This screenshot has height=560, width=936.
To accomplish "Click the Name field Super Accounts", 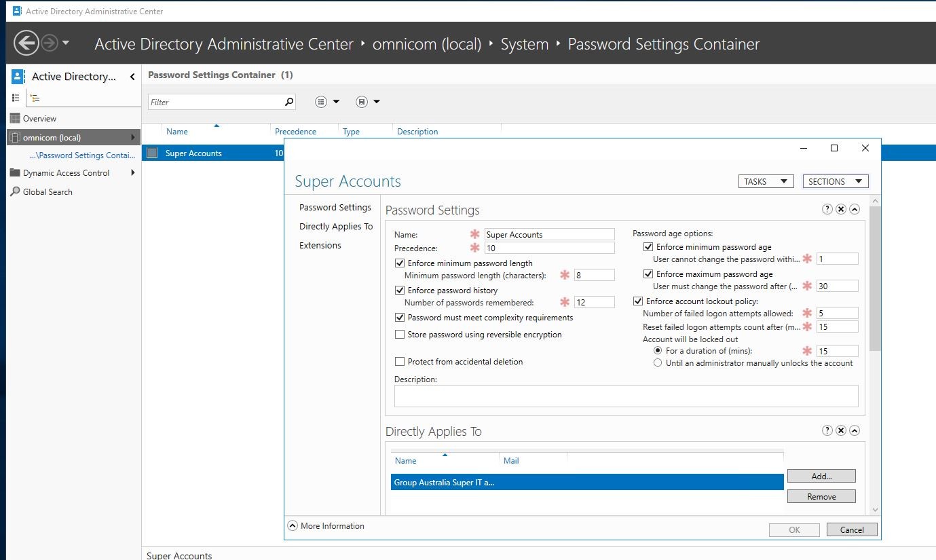I will [549, 235].
